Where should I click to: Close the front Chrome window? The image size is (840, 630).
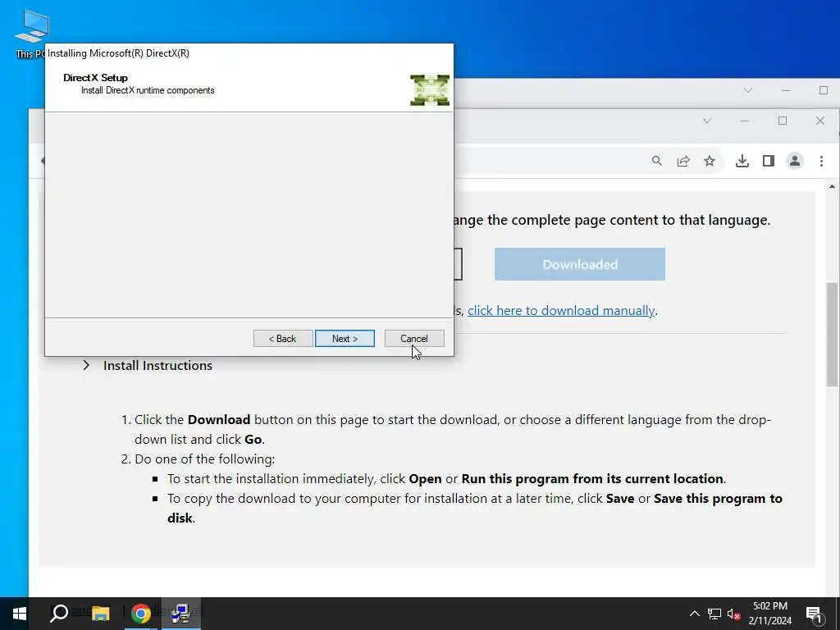820,121
